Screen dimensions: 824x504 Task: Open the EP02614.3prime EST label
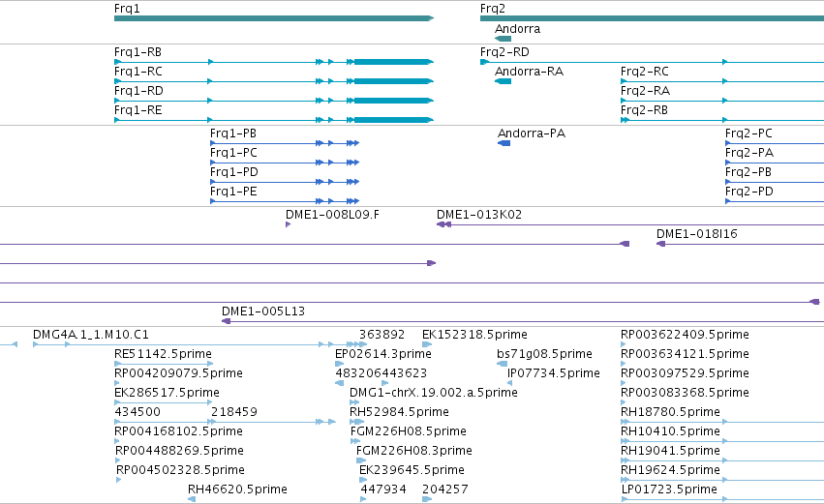[383, 354]
